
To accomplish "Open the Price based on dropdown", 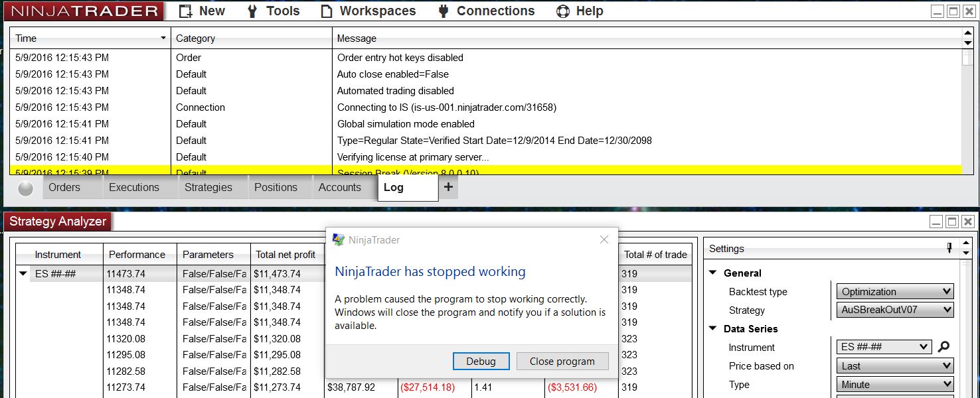I will (894, 366).
